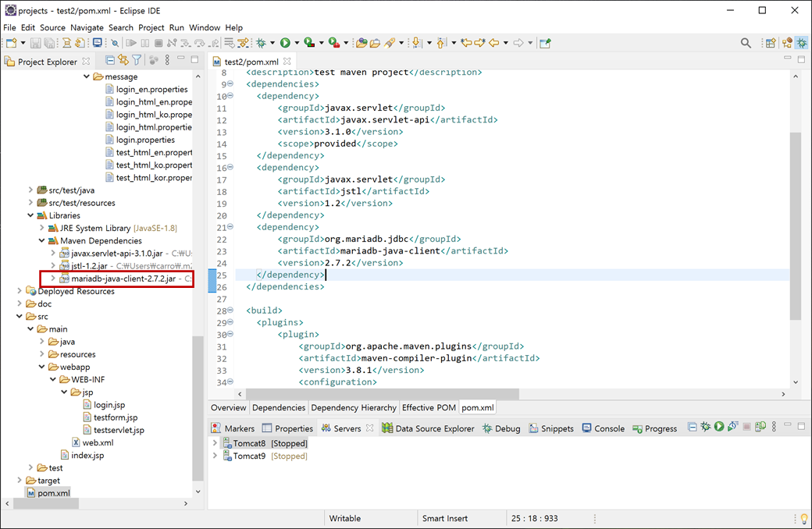Expand mariadb-java-client-2.7.2.jar node
The image size is (812, 529).
[53, 279]
